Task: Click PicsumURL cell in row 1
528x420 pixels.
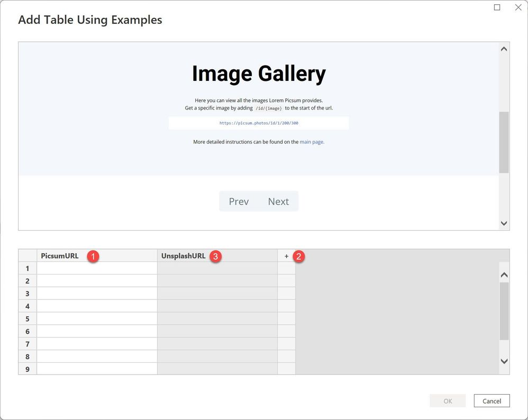Action: pyautogui.click(x=97, y=268)
